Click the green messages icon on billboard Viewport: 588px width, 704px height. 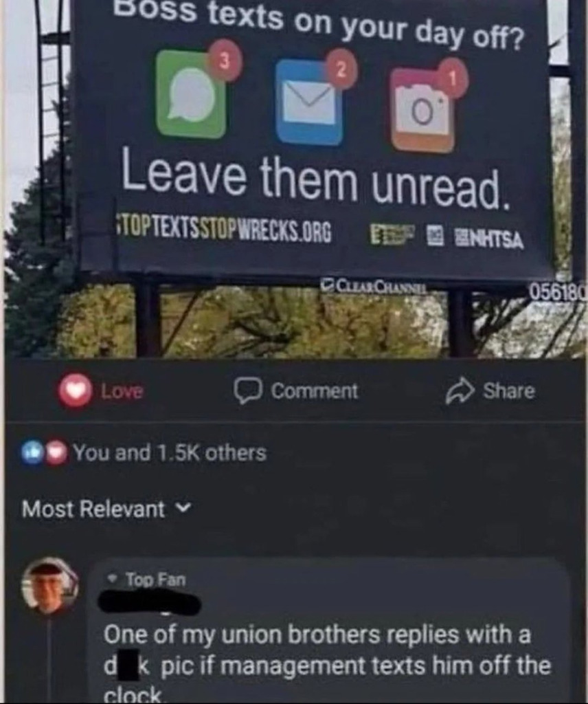pyautogui.click(x=192, y=93)
